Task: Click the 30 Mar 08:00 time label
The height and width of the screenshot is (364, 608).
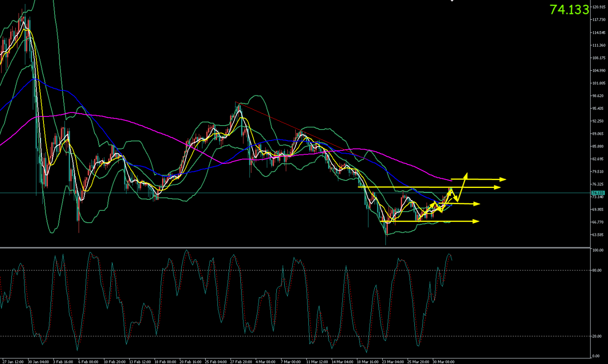Action: 443,362
